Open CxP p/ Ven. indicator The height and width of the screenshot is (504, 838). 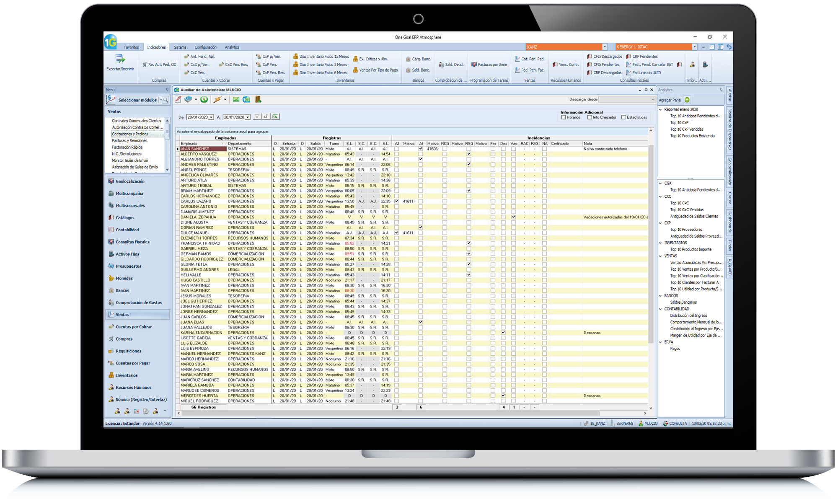tap(269, 57)
